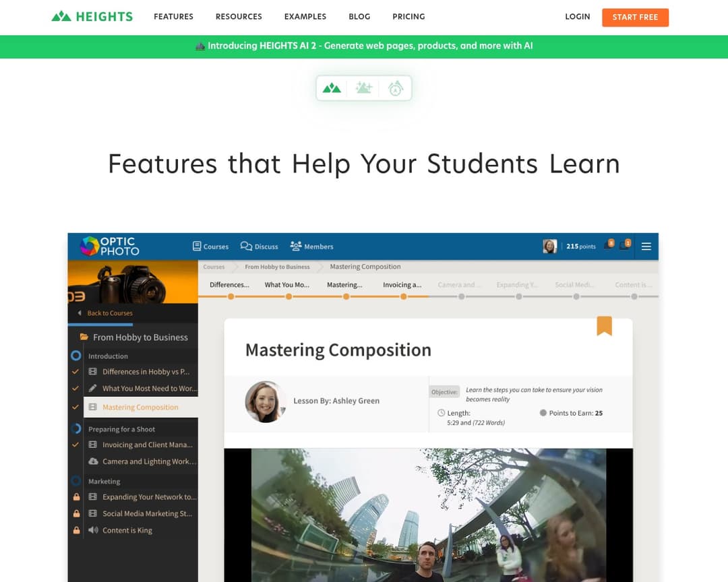The image size is (728, 582).
Task: Select the sparkle mountain AI icon
Action: pyautogui.click(x=364, y=88)
